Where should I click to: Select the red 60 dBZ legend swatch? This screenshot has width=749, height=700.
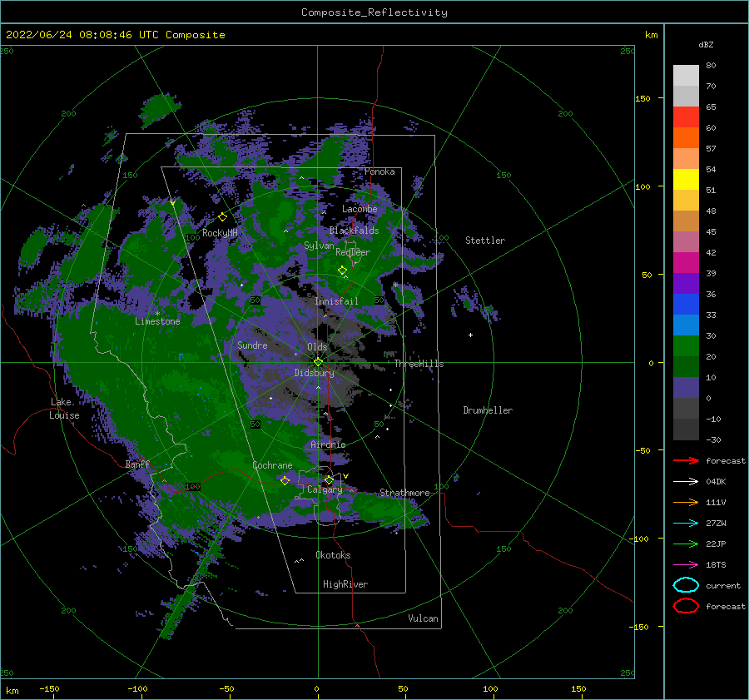(x=686, y=117)
